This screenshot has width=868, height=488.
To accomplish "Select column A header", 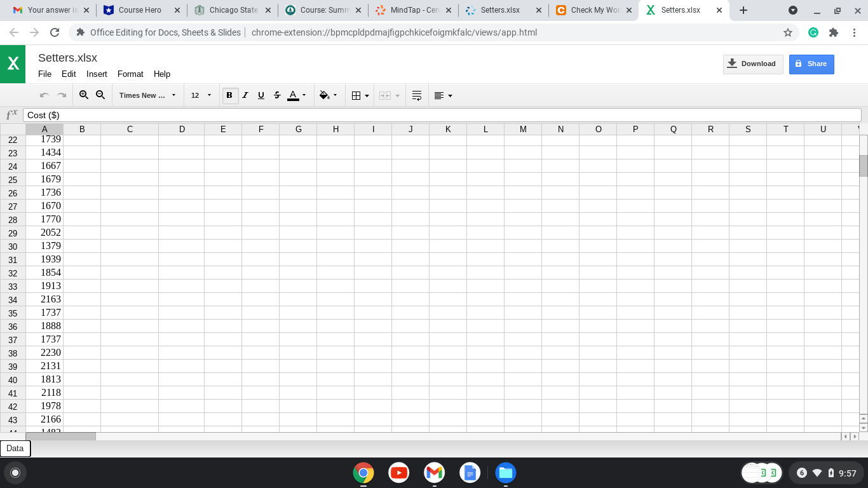I will pos(44,129).
